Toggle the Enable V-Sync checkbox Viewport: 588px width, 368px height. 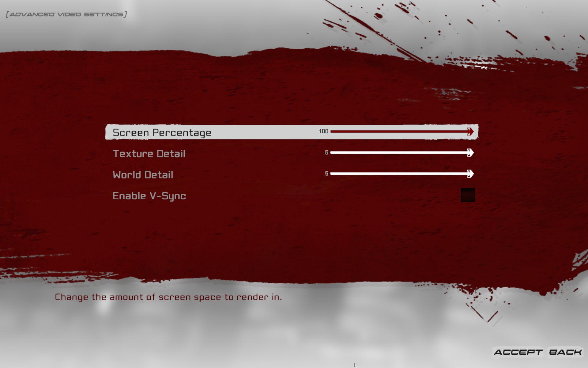(467, 195)
